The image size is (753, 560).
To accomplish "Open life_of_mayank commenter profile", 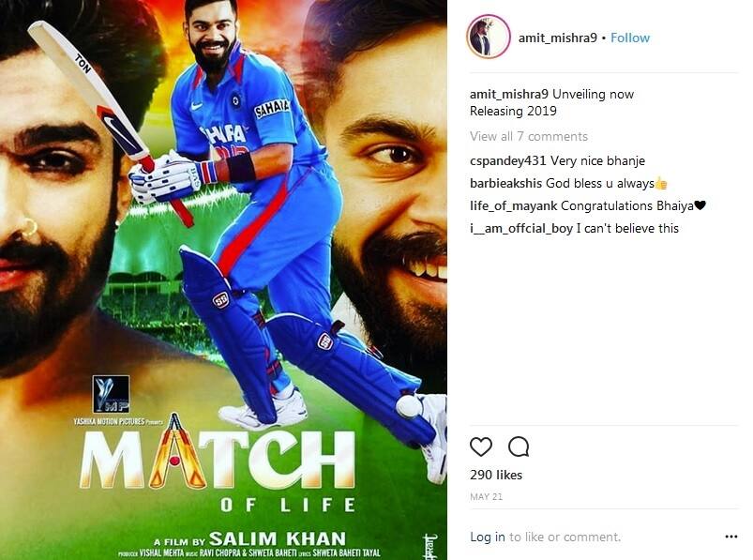I will tap(513, 206).
